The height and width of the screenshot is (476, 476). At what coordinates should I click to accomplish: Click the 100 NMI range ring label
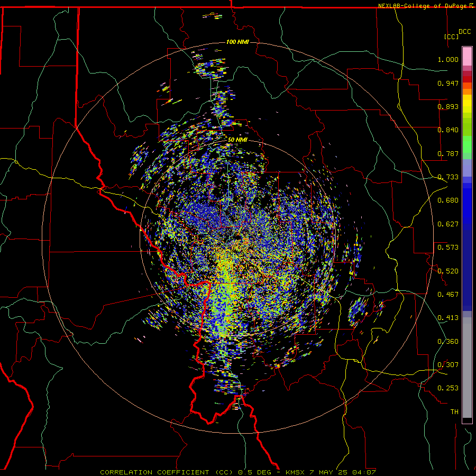click(x=237, y=42)
